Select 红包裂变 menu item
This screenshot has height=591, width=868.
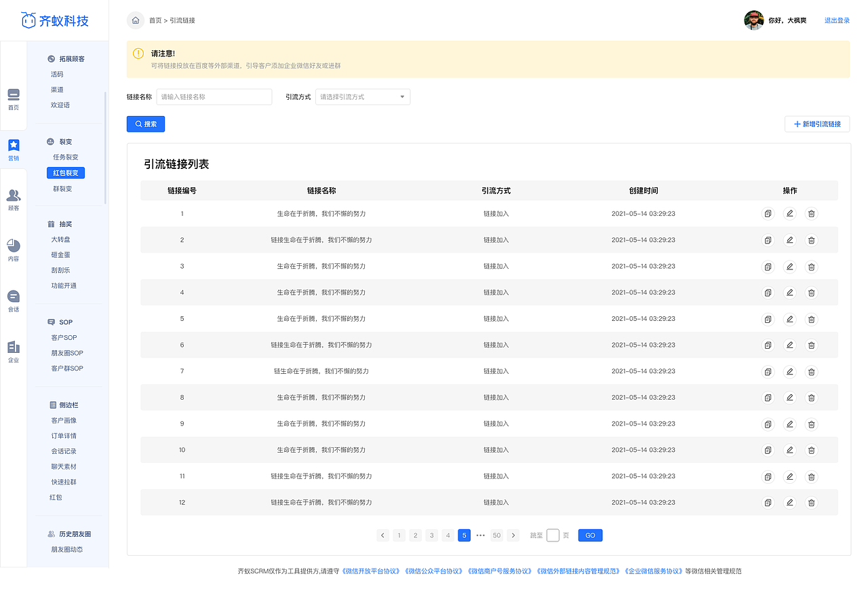pos(66,173)
